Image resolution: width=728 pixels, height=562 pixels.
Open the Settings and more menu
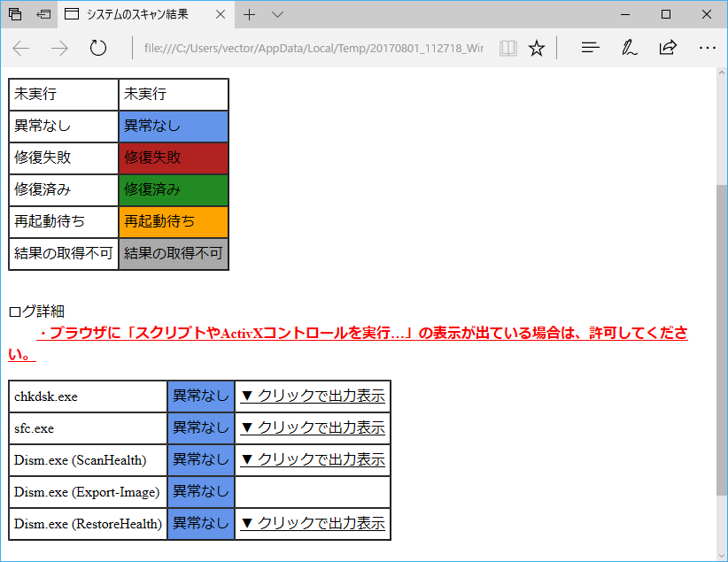tap(707, 47)
